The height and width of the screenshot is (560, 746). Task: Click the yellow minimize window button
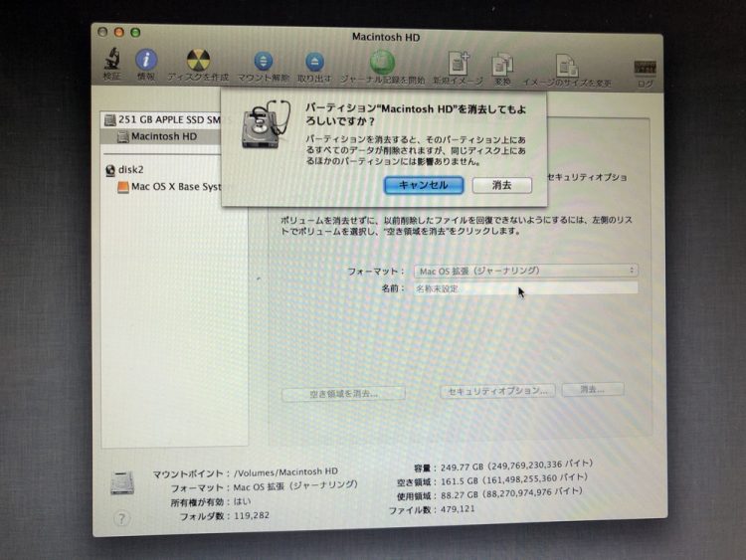coord(119,32)
